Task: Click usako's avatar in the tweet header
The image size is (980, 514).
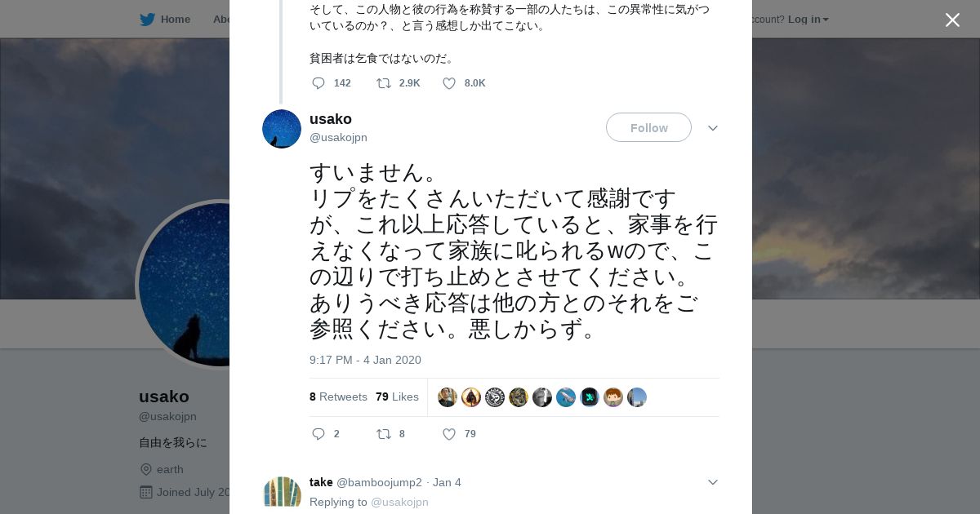Action: click(282, 129)
